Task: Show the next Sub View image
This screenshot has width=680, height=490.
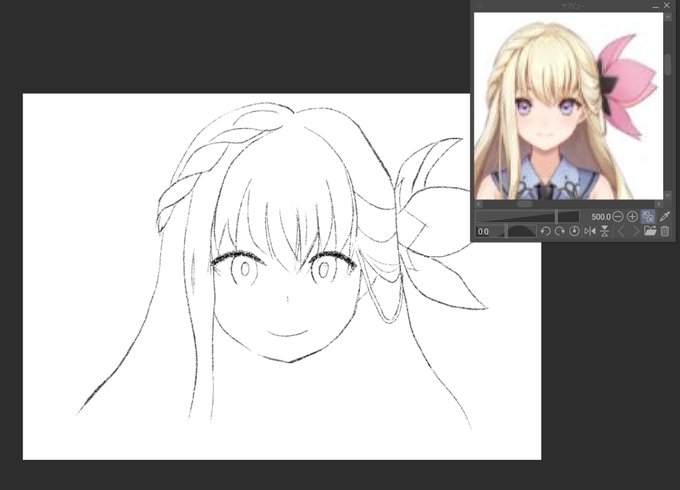Action: click(x=635, y=231)
